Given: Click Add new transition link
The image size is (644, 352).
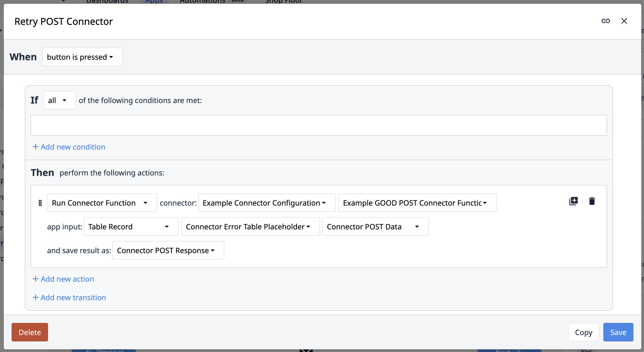Looking at the screenshot, I should point(69,297).
